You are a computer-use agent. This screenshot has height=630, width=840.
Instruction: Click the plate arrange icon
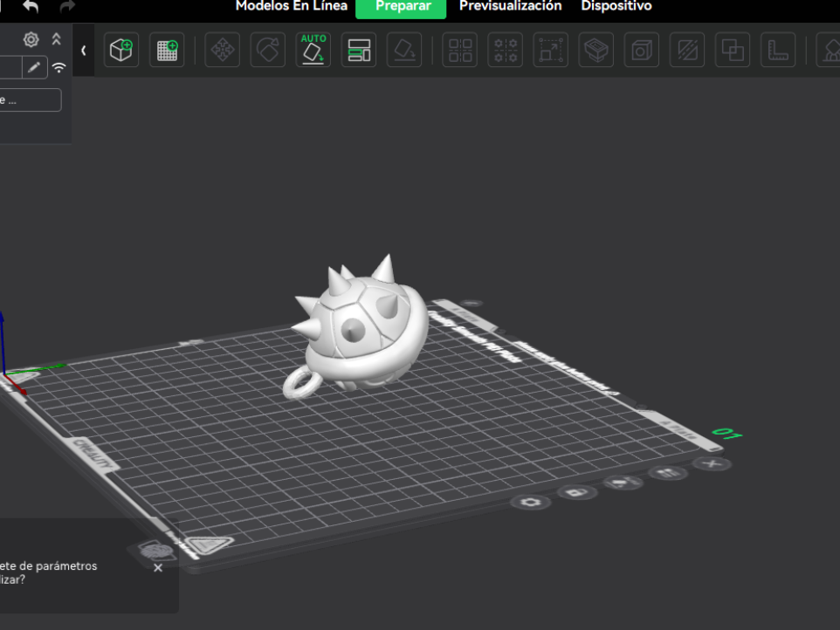[x=667, y=473]
